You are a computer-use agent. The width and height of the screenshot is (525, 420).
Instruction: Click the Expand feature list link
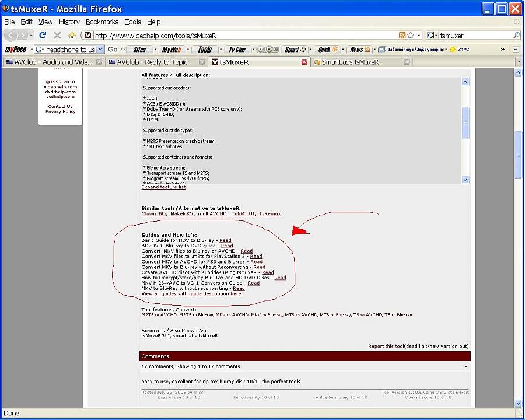(163, 187)
